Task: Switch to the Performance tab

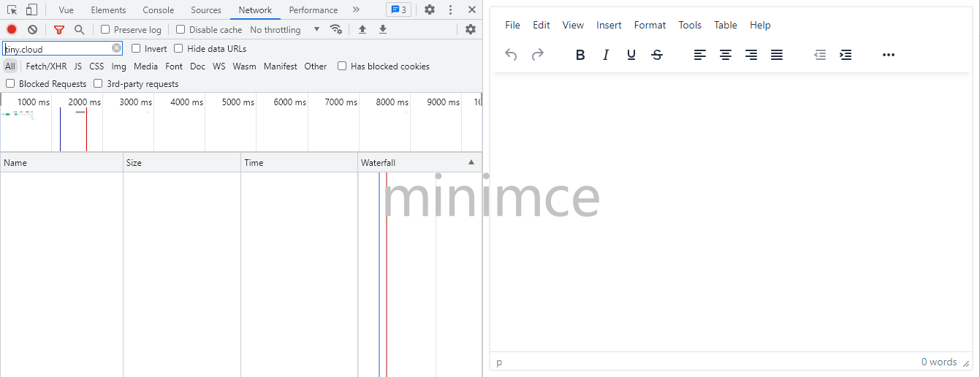Action: pyautogui.click(x=314, y=9)
